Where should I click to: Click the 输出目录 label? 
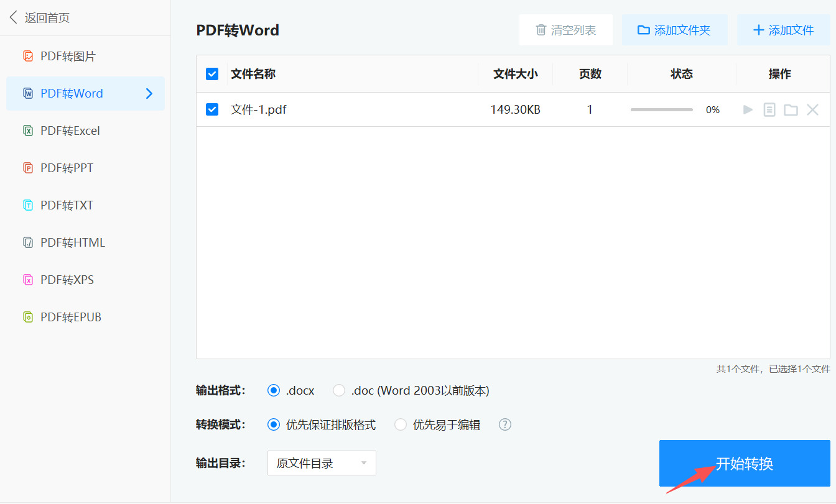221,463
